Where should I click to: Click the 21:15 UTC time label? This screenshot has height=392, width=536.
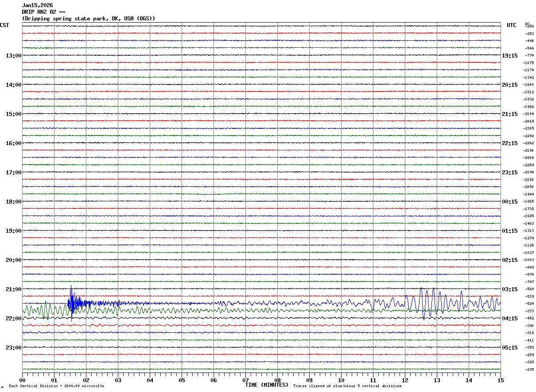(510, 114)
